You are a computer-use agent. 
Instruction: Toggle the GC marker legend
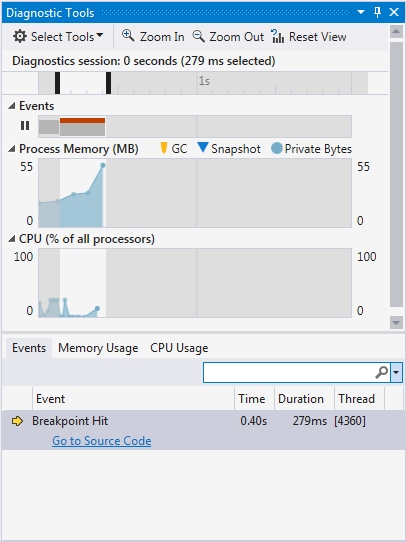(x=174, y=149)
